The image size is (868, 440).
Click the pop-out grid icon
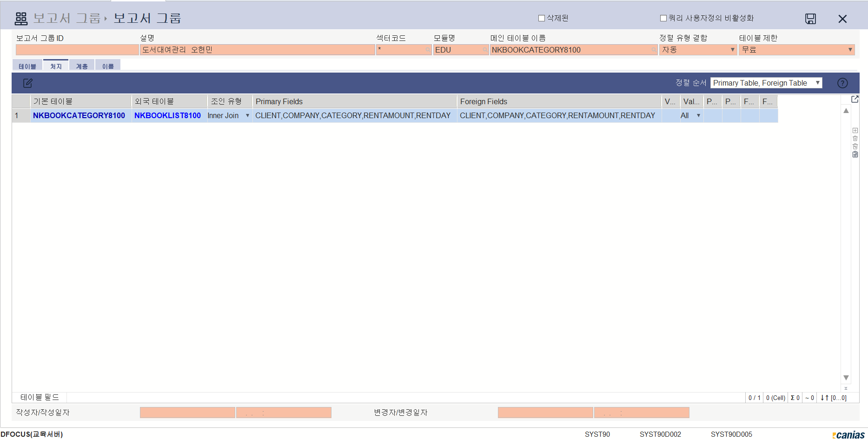pos(855,99)
